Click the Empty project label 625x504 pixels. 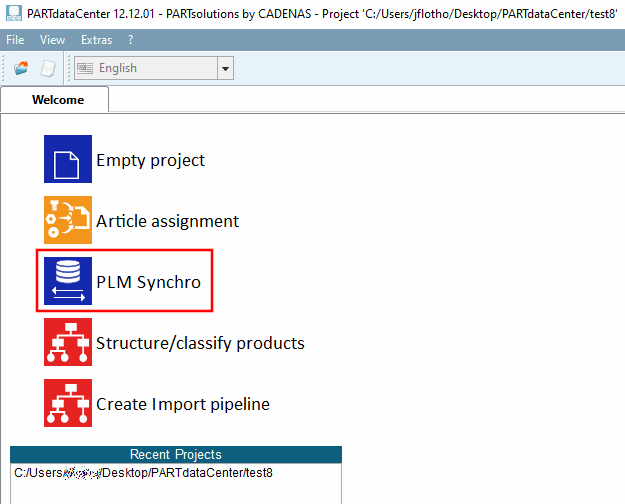click(150, 160)
